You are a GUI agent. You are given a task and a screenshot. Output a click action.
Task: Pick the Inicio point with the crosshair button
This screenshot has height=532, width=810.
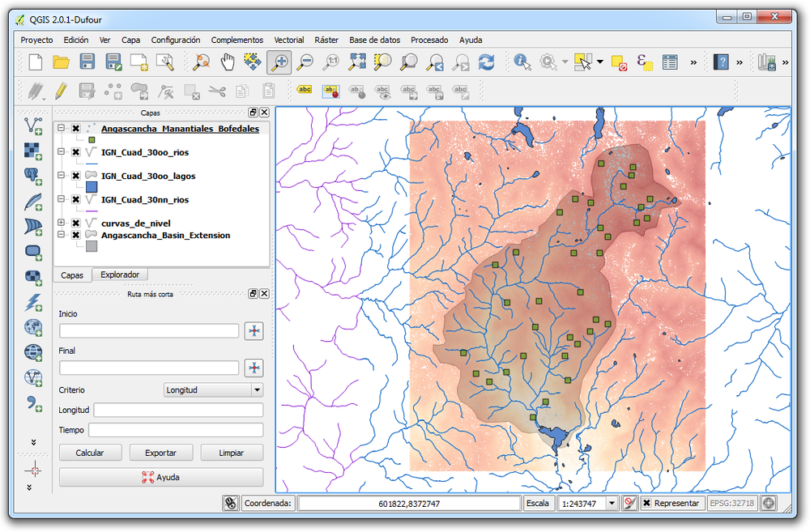(254, 331)
